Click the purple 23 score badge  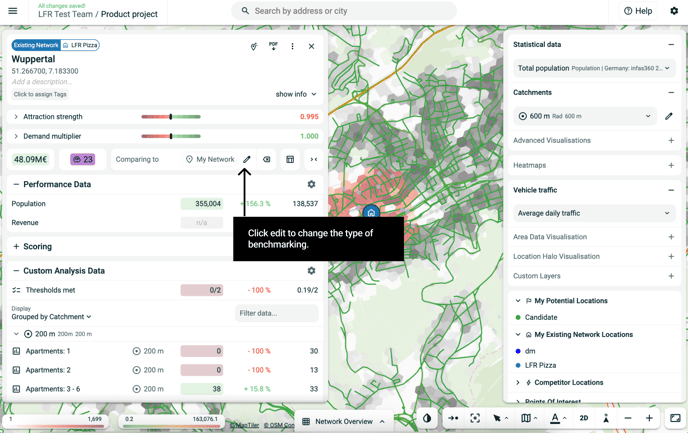coord(82,160)
